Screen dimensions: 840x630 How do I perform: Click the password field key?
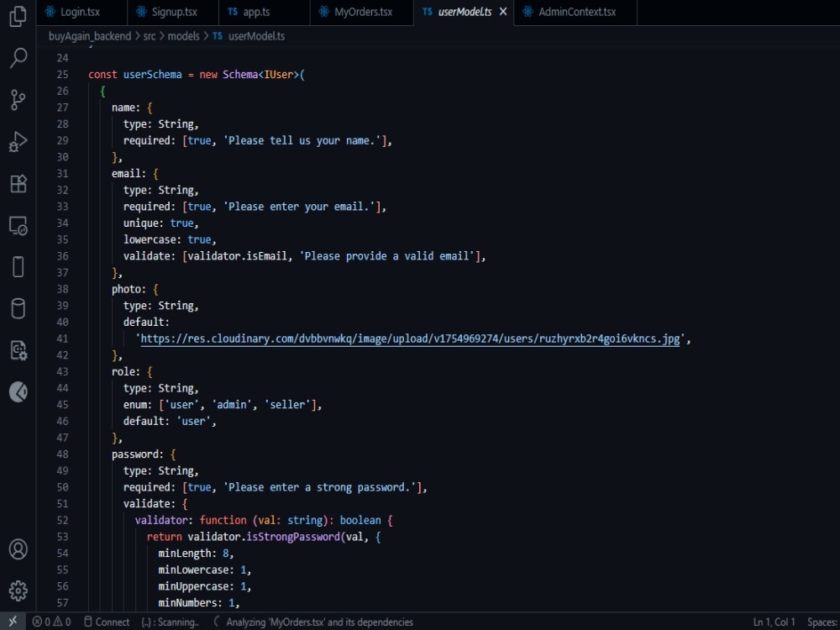pos(135,454)
